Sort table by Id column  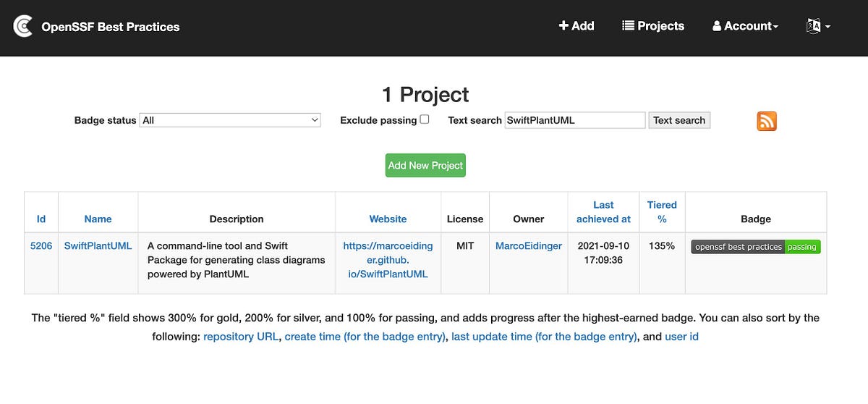(x=41, y=219)
